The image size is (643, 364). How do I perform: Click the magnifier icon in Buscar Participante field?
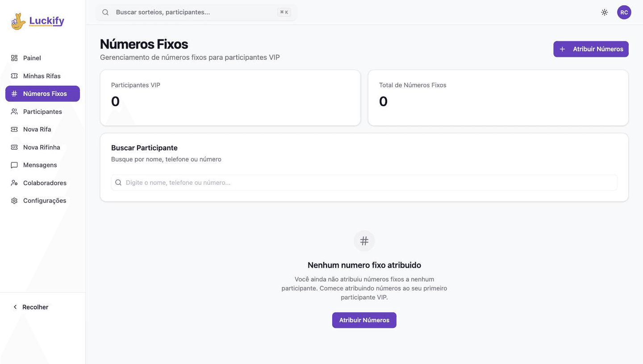coord(118,182)
